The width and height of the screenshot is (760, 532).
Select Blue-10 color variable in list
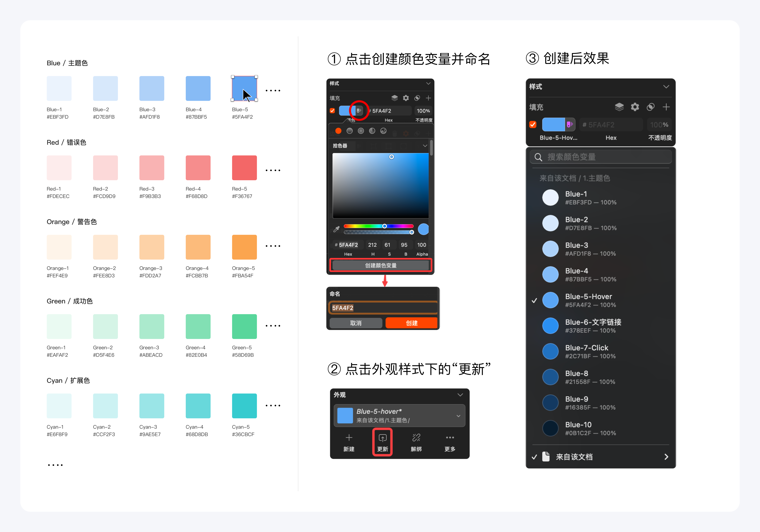point(600,428)
